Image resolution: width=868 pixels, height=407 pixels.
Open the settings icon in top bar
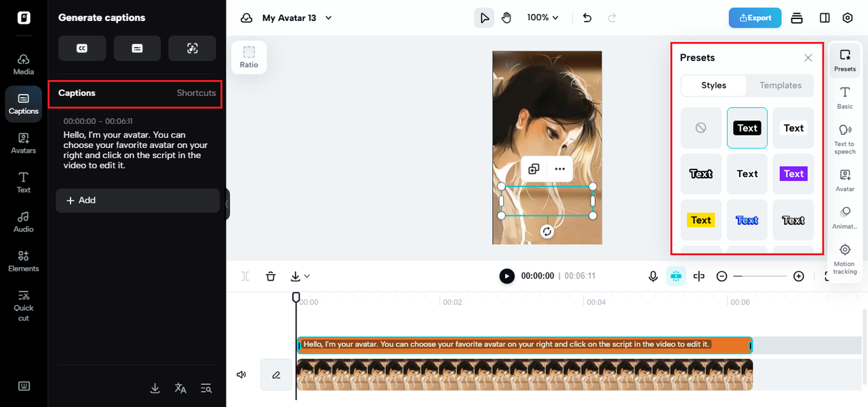(848, 18)
